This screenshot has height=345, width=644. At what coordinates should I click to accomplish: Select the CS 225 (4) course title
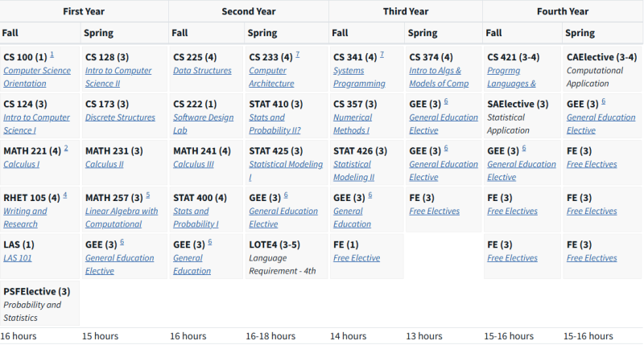pyautogui.click(x=195, y=57)
